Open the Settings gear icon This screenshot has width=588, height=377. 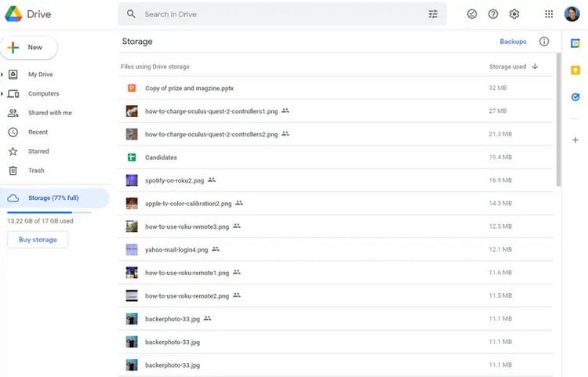514,14
